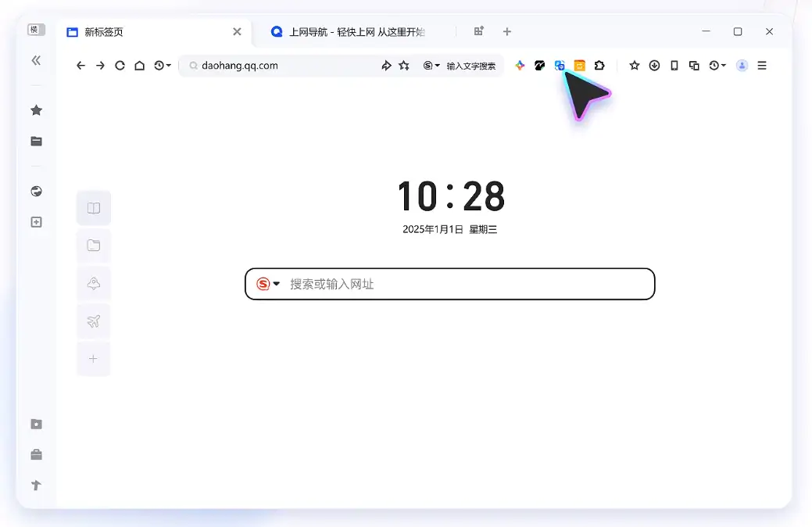Screen dimensions: 812x527
Task: Click the 输入文字搜索 search field
Action: pos(471,66)
